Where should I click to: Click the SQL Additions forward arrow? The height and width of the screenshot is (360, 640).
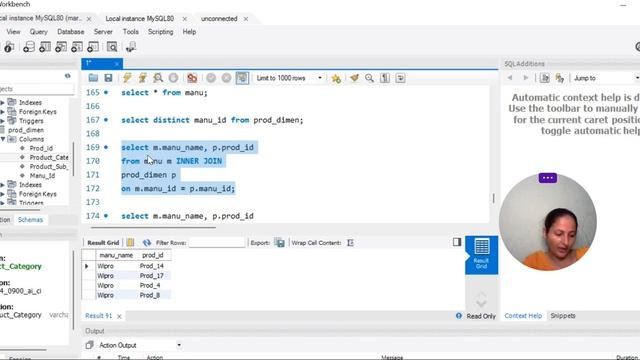pyautogui.click(x=525, y=78)
